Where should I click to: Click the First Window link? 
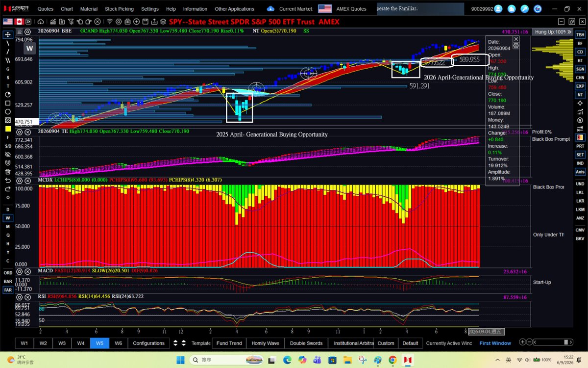[495, 343]
